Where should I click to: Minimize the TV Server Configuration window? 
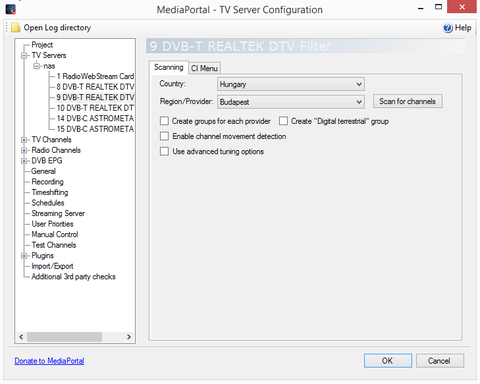point(421,7)
